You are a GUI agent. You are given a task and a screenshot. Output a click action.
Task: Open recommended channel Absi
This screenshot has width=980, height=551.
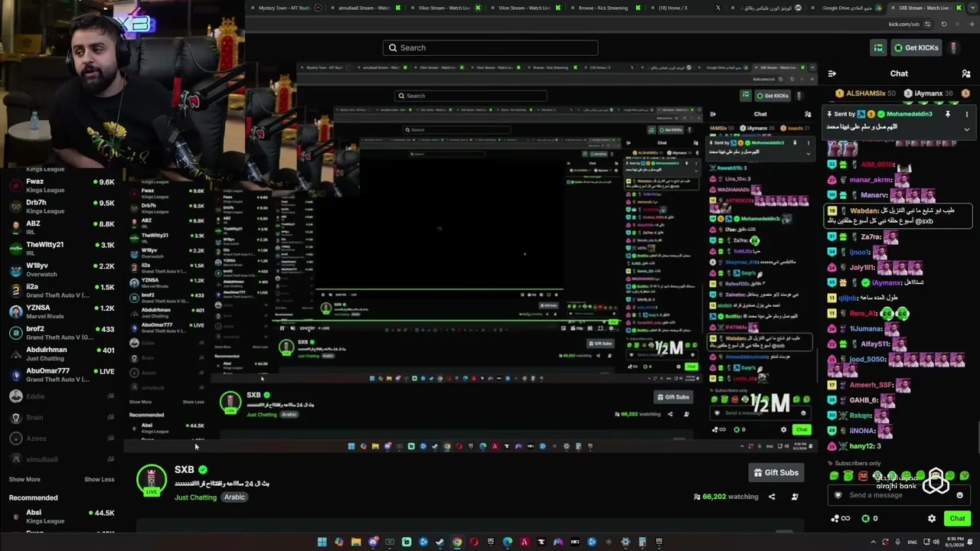(x=61, y=517)
